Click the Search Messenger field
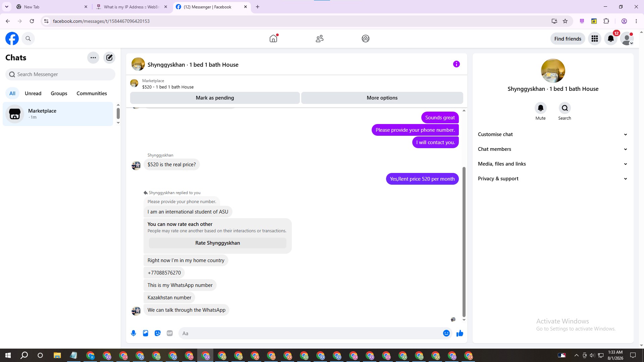 pyautogui.click(x=60, y=74)
